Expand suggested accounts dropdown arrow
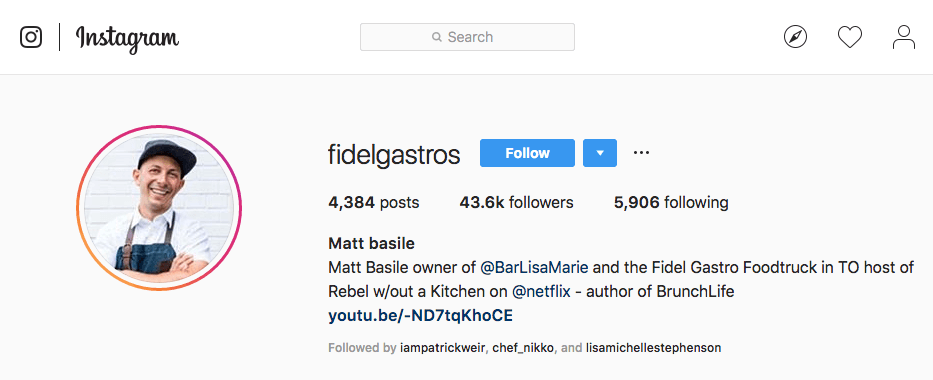Viewport: 933px width, 380px height. click(x=600, y=153)
